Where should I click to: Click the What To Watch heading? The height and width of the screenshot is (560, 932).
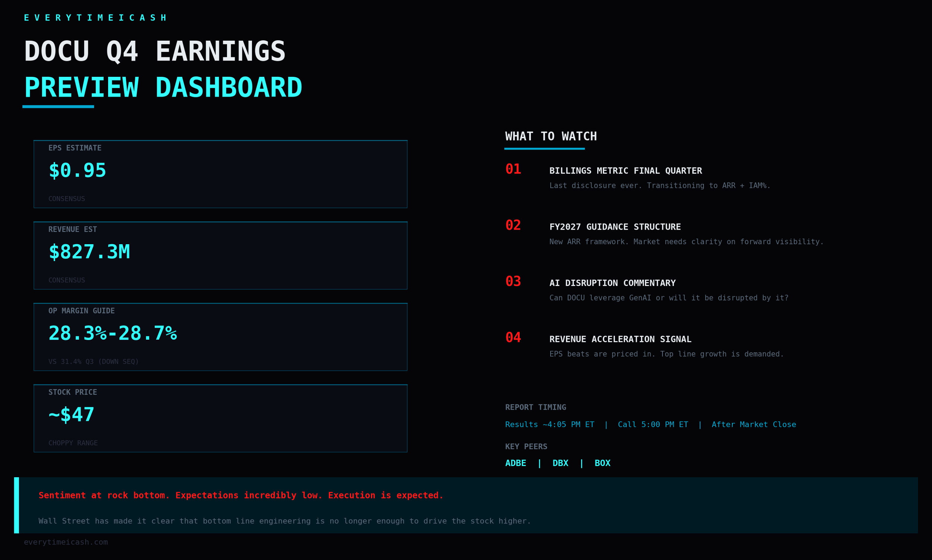pos(551,136)
